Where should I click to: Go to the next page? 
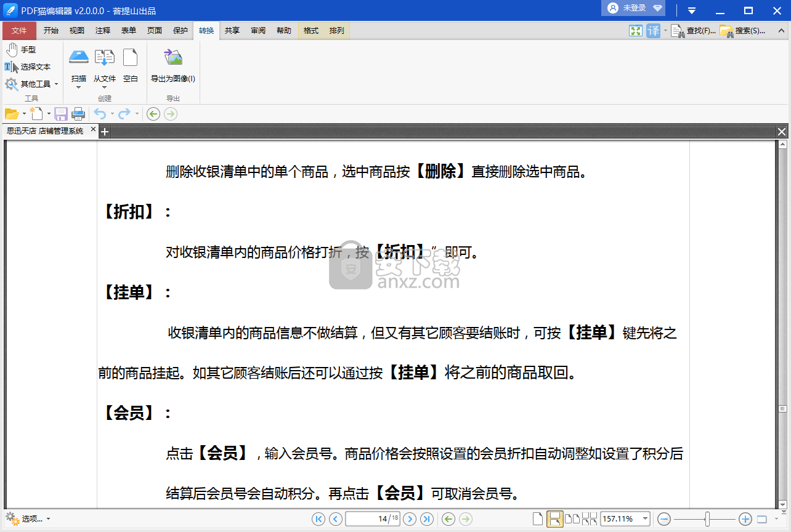pos(410,519)
